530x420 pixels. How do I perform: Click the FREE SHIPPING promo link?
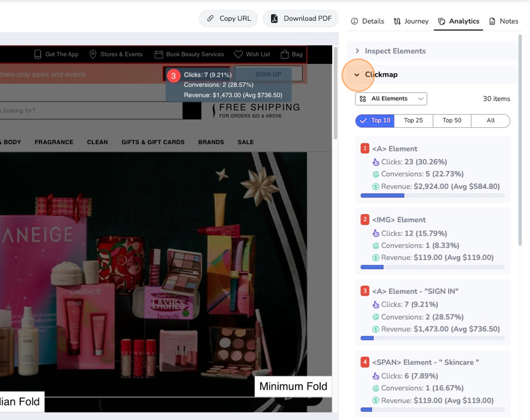(256, 111)
